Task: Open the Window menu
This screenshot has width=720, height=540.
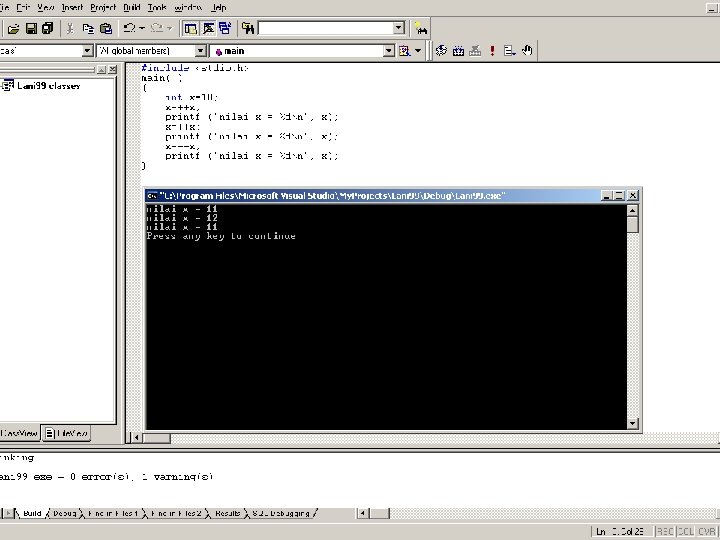Action: point(188,7)
